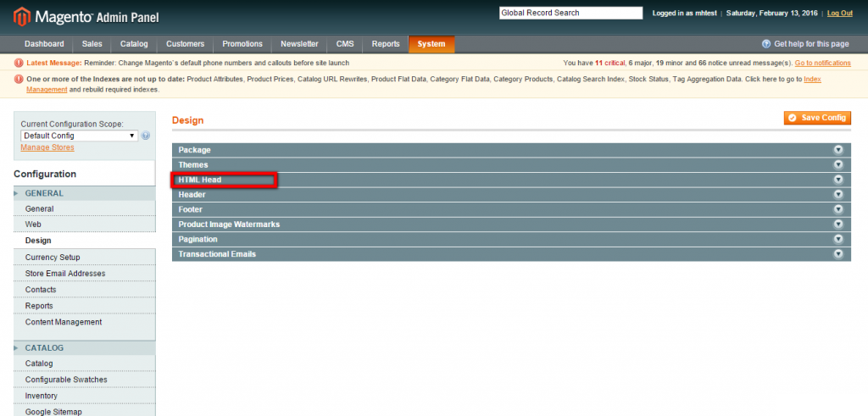
Task: Expand the Transactional Emails section
Action: click(x=511, y=254)
